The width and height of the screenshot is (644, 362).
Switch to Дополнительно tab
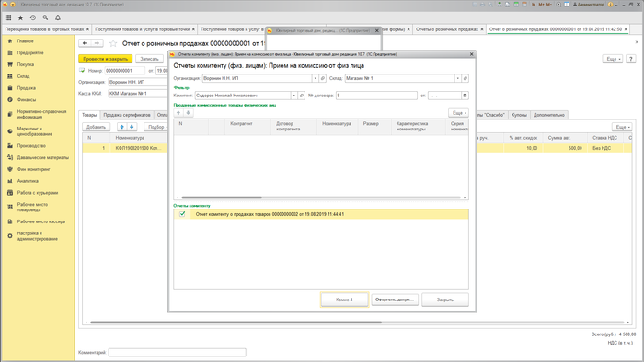[x=549, y=115]
